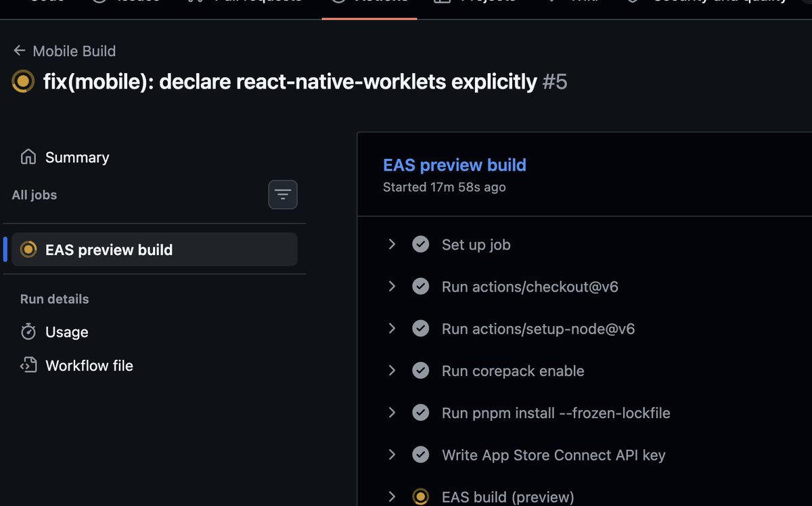Click the success checkmark for Run corepack enable
The height and width of the screenshot is (506, 812).
pyautogui.click(x=421, y=371)
